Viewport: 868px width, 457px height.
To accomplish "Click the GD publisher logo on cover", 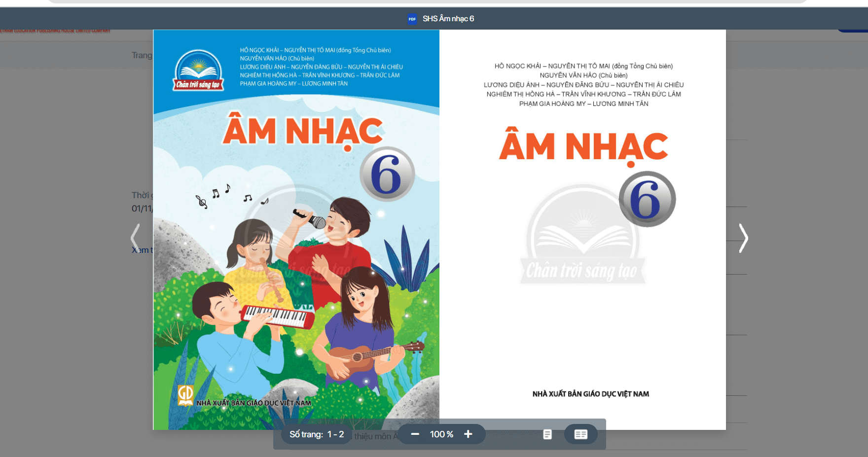I will (x=185, y=395).
